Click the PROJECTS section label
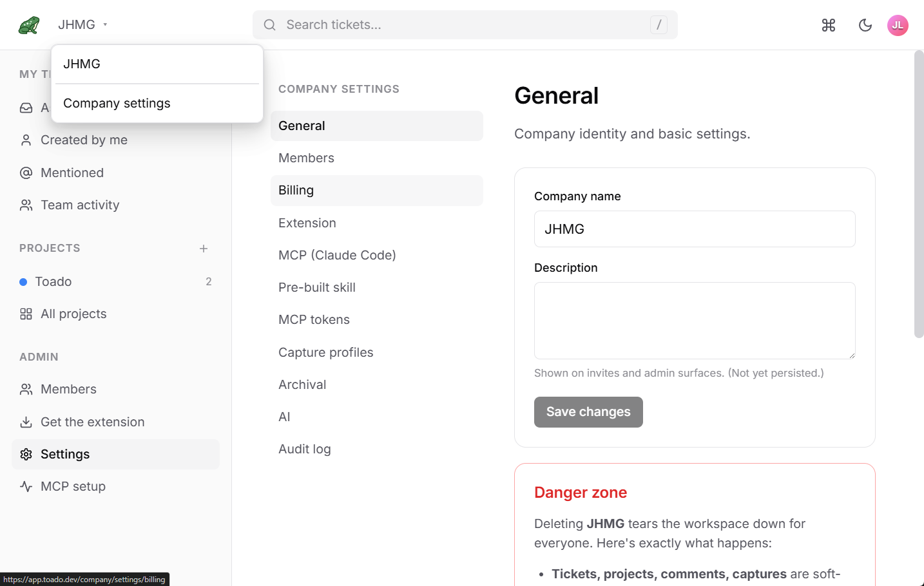 click(50, 248)
